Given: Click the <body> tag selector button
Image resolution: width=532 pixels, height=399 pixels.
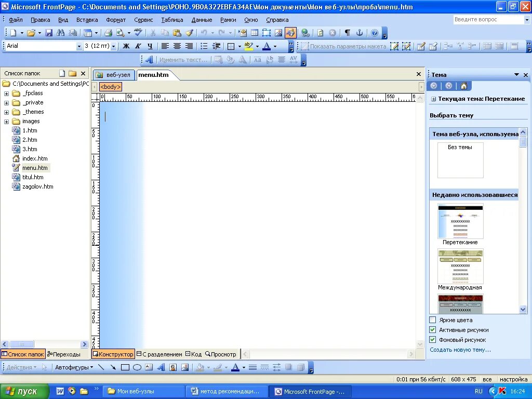Looking at the screenshot, I should (x=110, y=87).
